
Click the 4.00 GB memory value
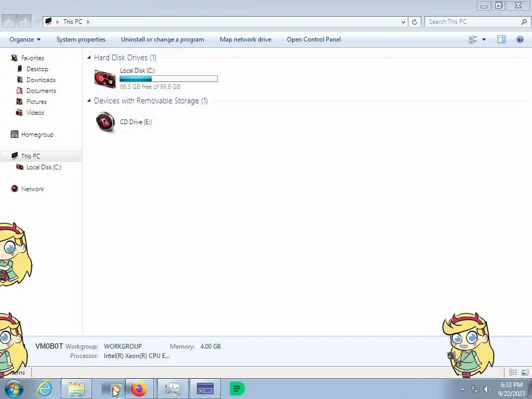(x=210, y=346)
